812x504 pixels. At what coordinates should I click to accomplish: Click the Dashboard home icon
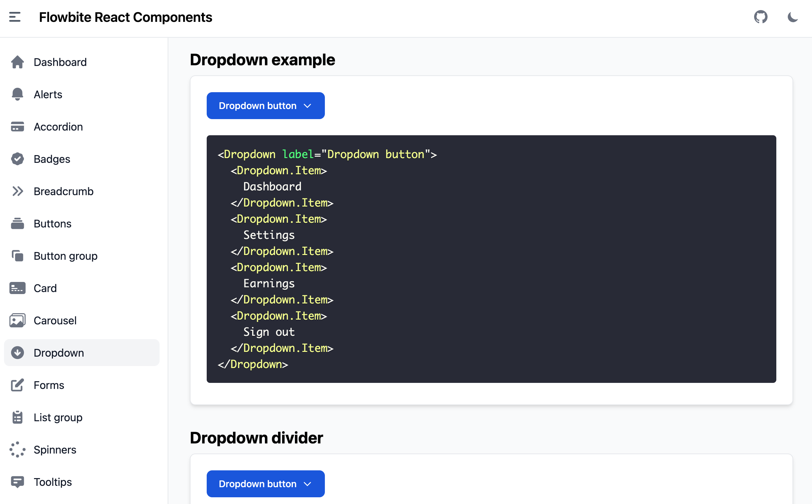click(18, 62)
